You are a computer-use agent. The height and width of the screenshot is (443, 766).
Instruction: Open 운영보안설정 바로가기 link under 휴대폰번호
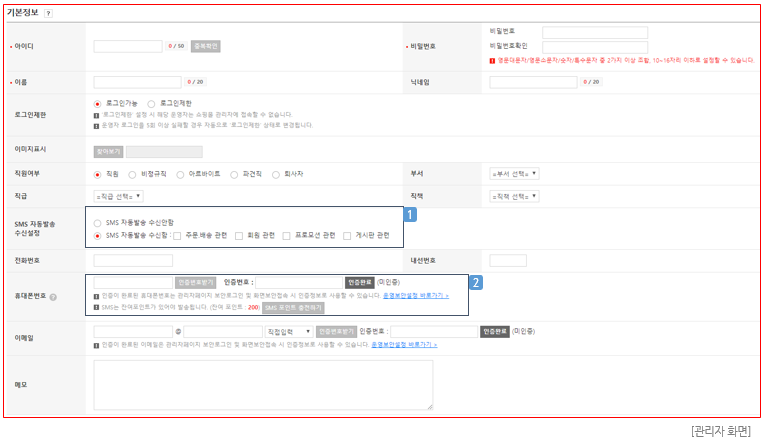416,295
